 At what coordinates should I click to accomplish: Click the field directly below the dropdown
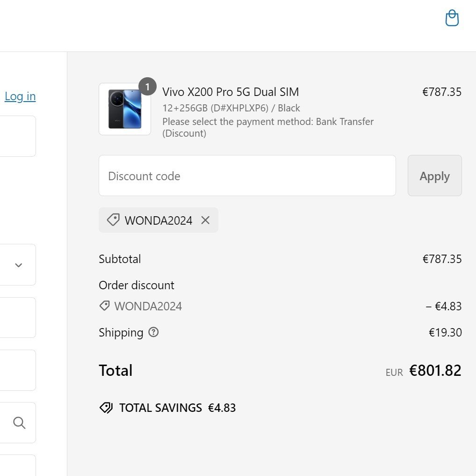click(17, 317)
